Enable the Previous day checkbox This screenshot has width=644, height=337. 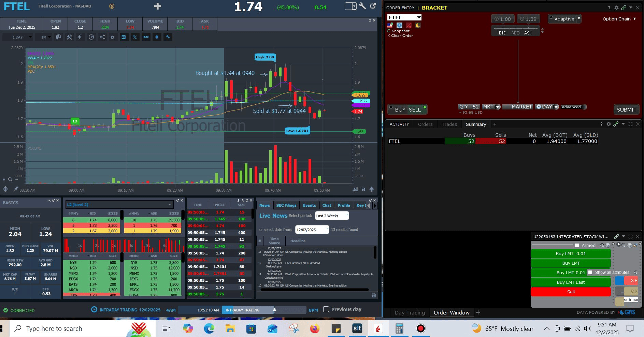pyautogui.click(x=326, y=309)
